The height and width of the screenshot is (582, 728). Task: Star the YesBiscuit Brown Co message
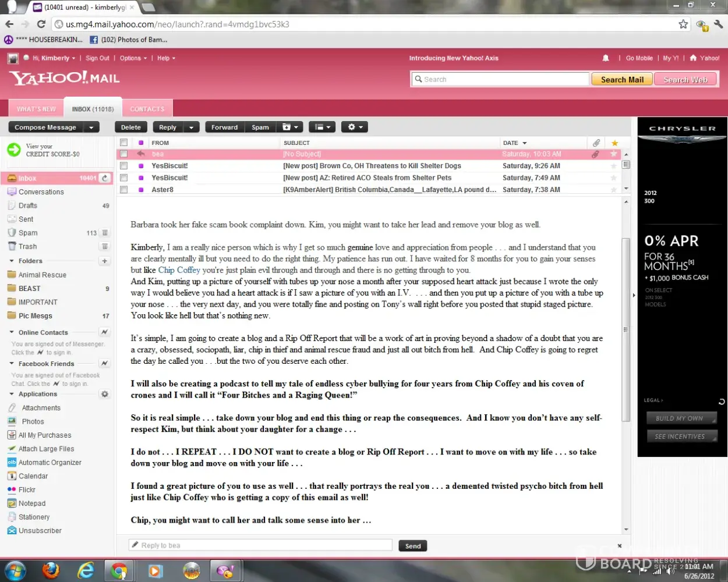coord(613,166)
